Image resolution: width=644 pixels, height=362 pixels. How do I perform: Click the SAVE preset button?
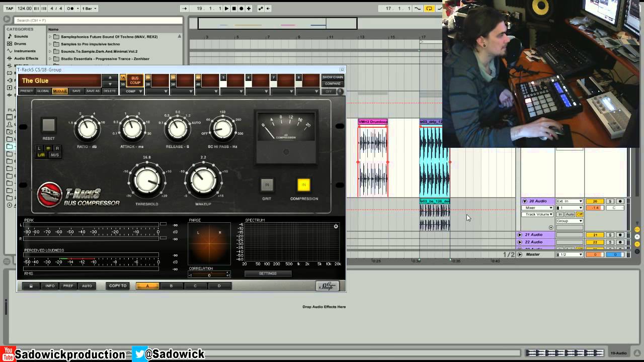76,91
